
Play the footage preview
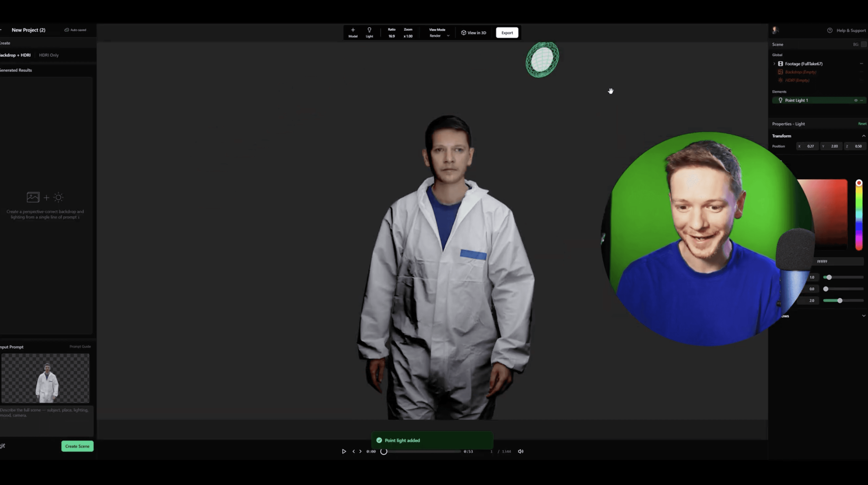point(344,451)
